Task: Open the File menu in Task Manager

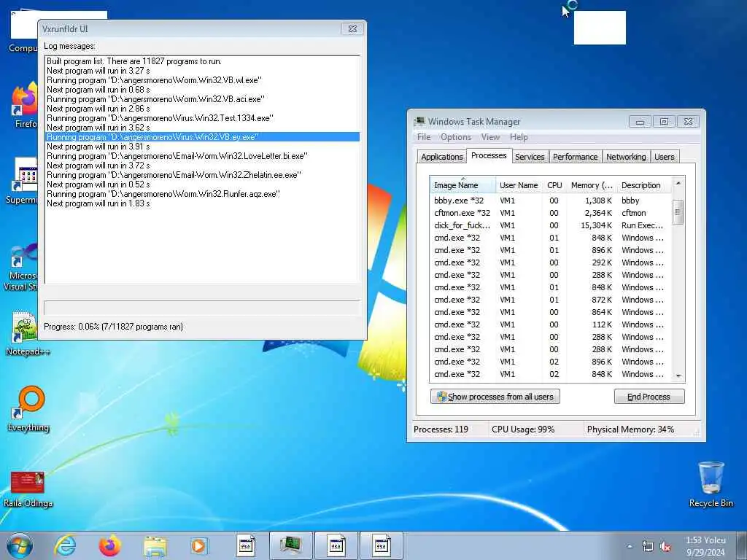Action: tap(424, 137)
